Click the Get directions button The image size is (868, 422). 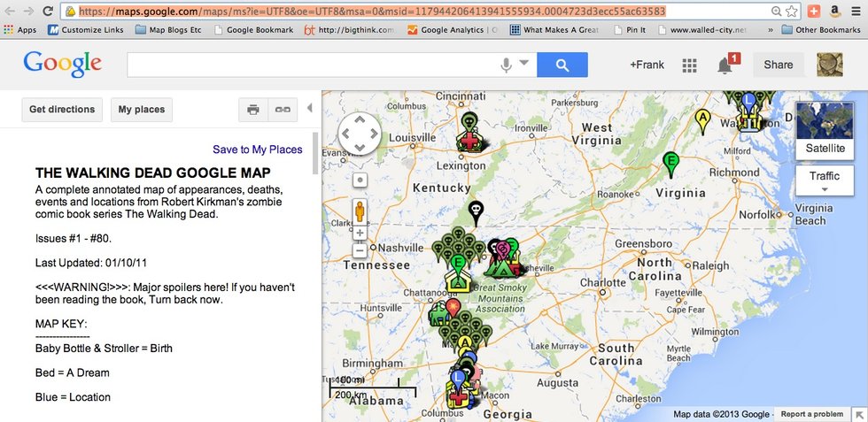62,110
